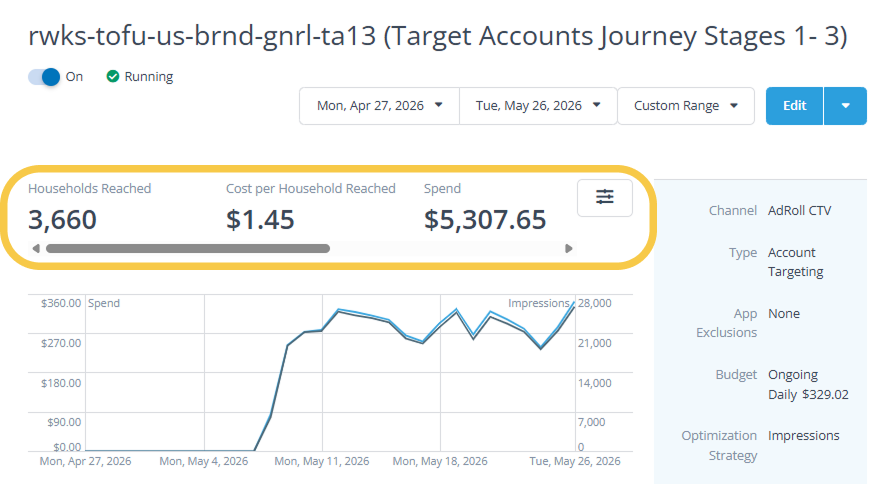Image resolution: width=879 pixels, height=484 pixels.
Task: Click the Mon, May 11, 2026 chart date
Action: pos(322,461)
